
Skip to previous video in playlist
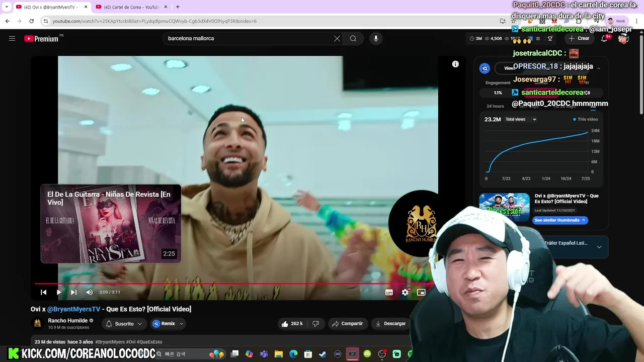pyautogui.click(x=44, y=292)
